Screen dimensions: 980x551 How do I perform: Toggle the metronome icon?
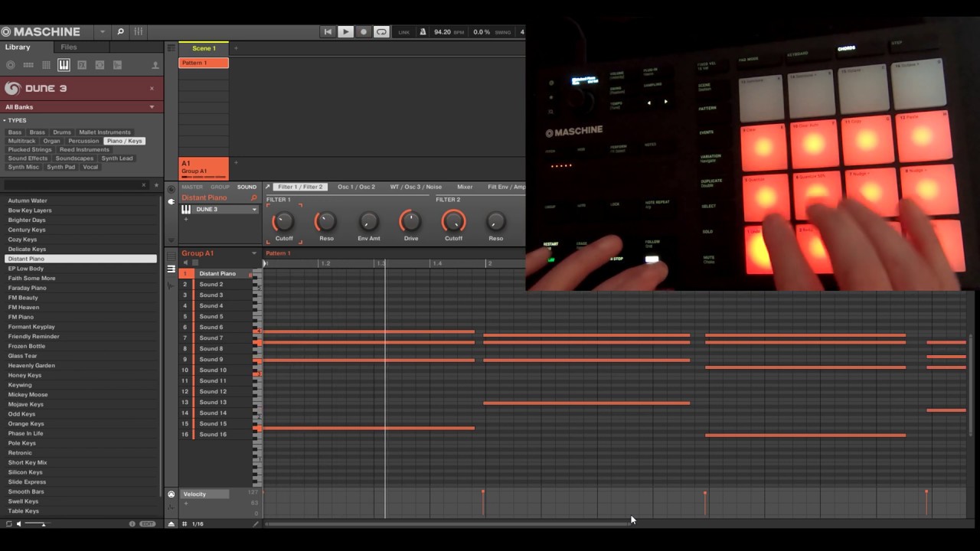coord(423,31)
